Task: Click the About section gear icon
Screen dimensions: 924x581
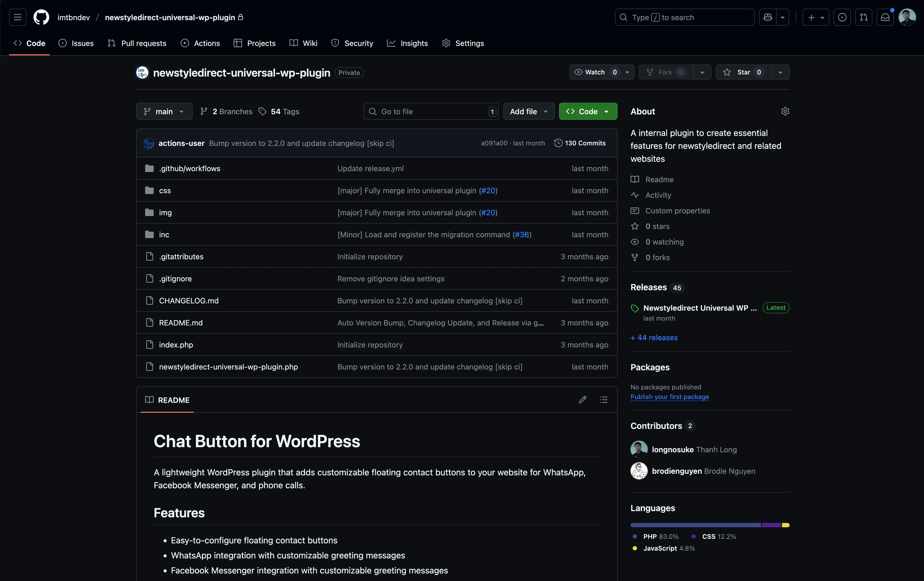Action: (785, 111)
